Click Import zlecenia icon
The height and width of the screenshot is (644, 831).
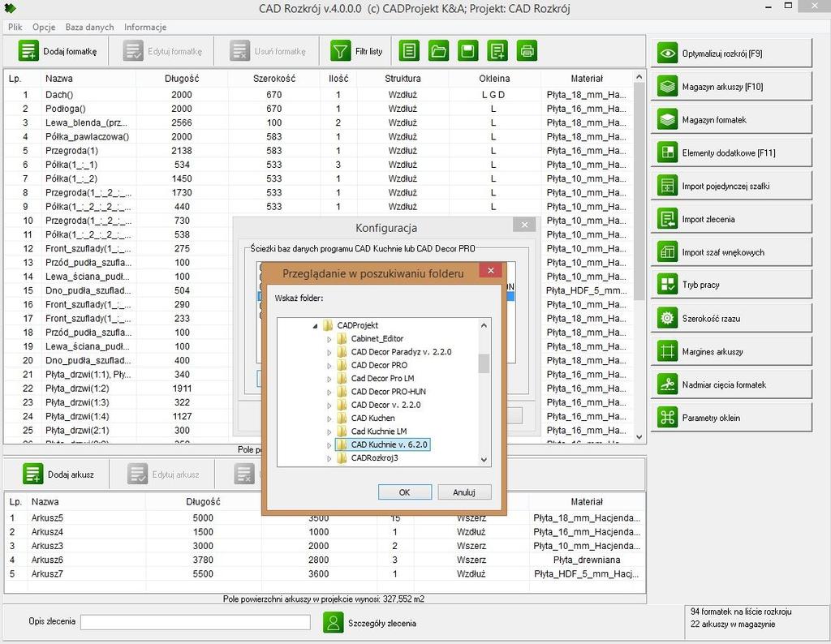pyautogui.click(x=667, y=219)
